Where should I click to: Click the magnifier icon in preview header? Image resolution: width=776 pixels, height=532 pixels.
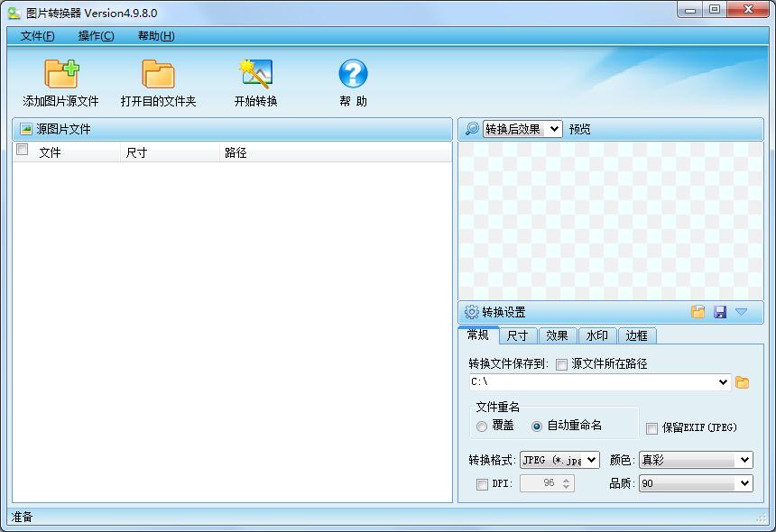[x=472, y=129]
